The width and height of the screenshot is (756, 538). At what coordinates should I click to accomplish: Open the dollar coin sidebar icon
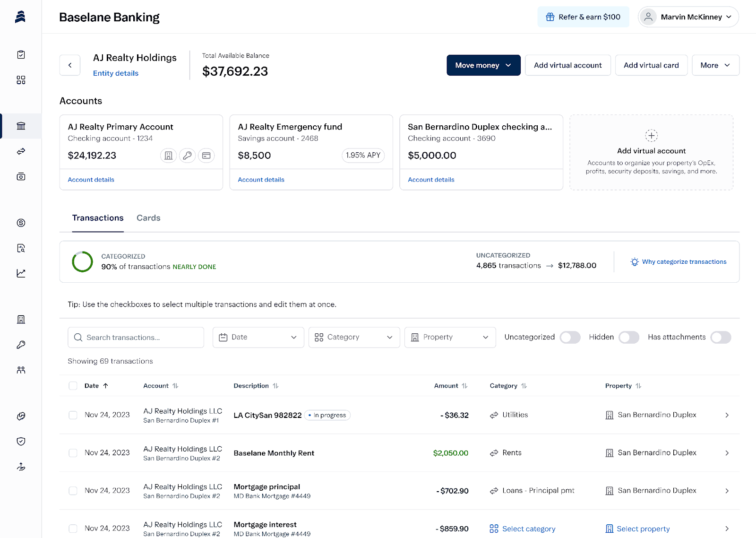click(x=21, y=223)
